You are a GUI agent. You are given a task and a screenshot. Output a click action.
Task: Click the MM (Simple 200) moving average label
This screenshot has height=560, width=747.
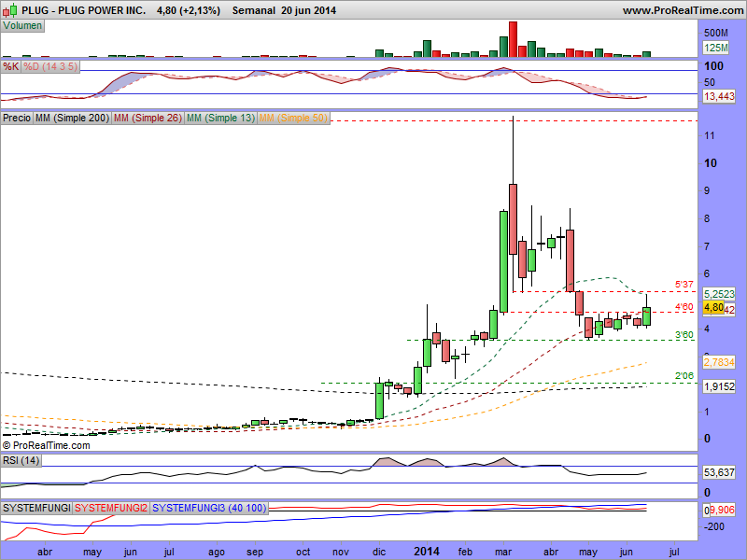pos(73,118)
